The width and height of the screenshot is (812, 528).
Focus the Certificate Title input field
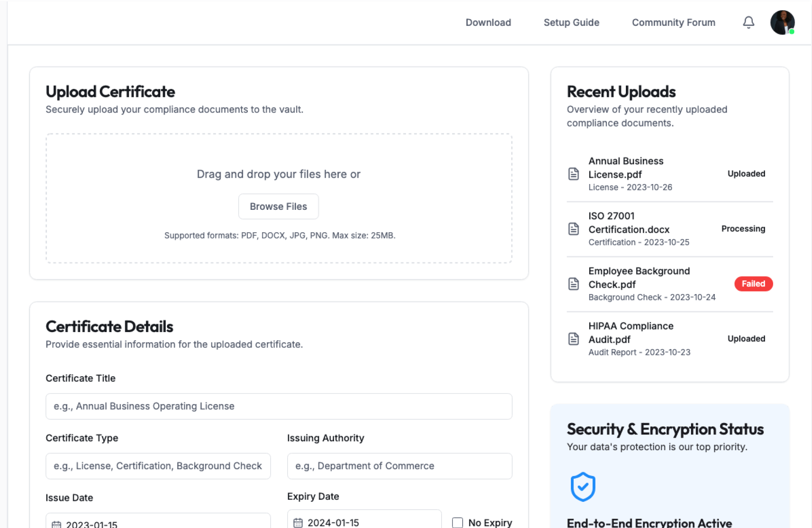[279, 406]
